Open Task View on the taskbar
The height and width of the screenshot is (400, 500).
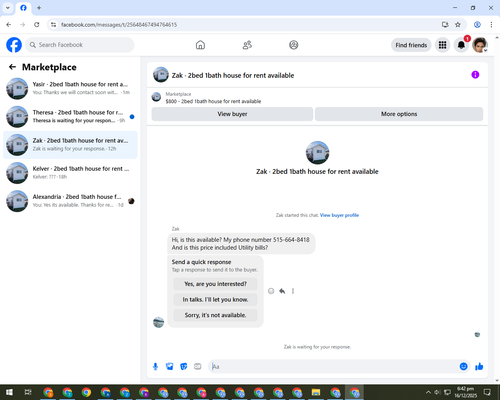click(x=28, y=392)
